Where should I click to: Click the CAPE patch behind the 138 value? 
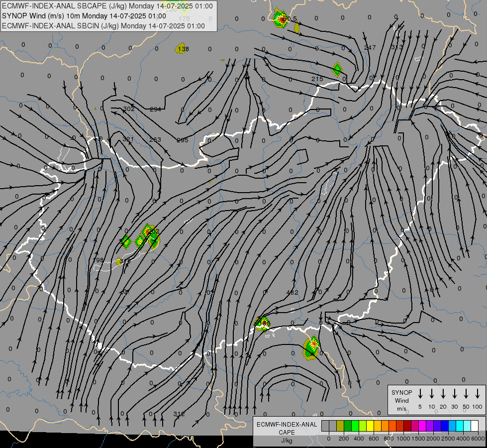tap(182, 49)
